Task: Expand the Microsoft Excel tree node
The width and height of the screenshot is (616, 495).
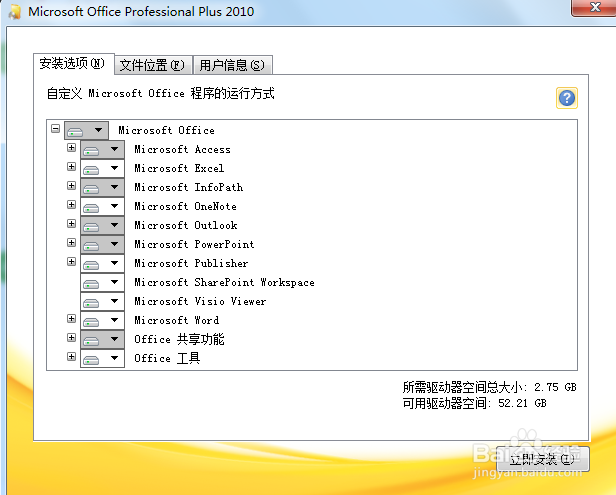Action: coord(71,167)
